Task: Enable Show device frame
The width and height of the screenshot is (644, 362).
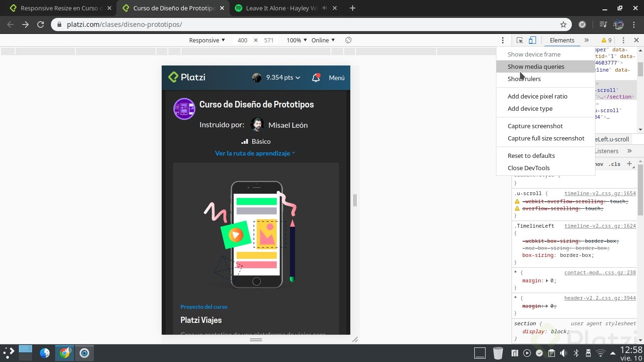Action: coord(534,54)
